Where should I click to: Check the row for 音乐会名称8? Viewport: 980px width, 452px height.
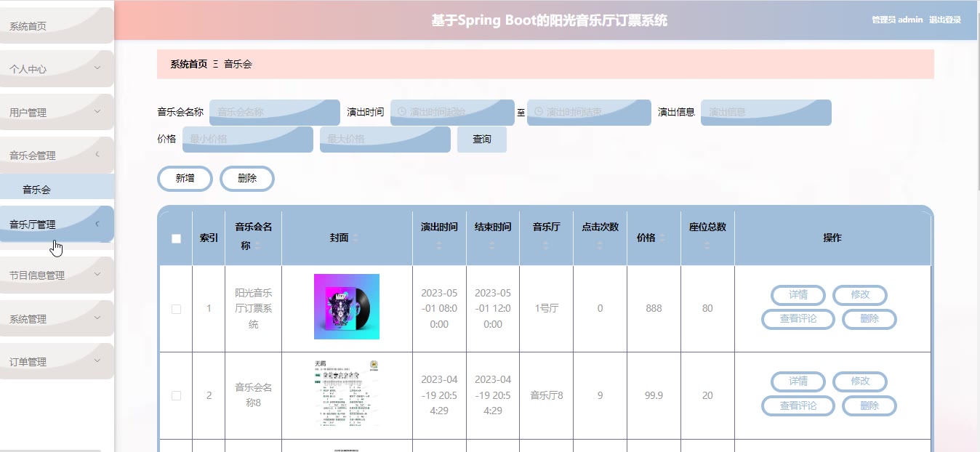tap(176, 396)
